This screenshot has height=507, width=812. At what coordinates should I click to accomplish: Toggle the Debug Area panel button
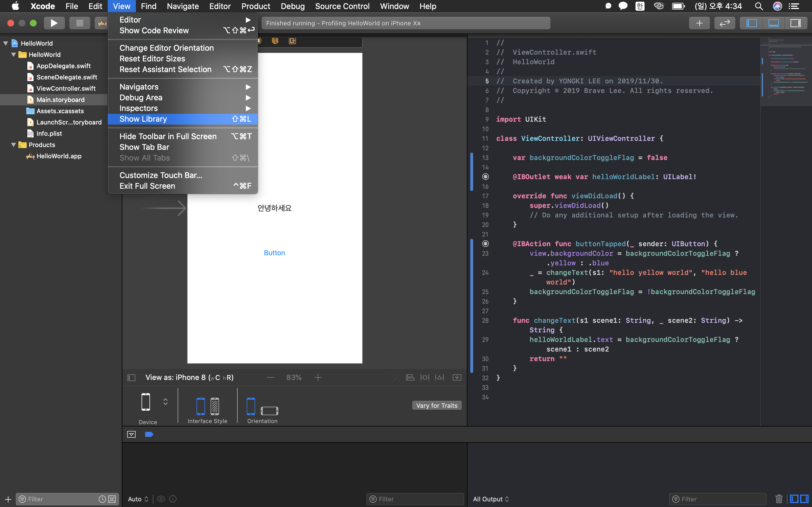773,23
